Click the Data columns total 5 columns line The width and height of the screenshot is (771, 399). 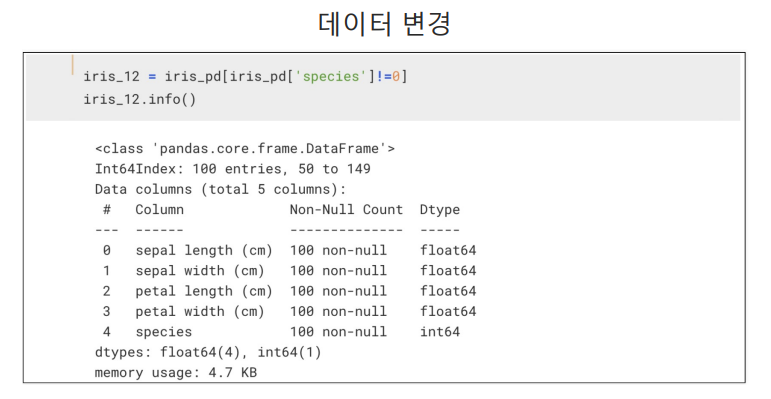point(221,189)
